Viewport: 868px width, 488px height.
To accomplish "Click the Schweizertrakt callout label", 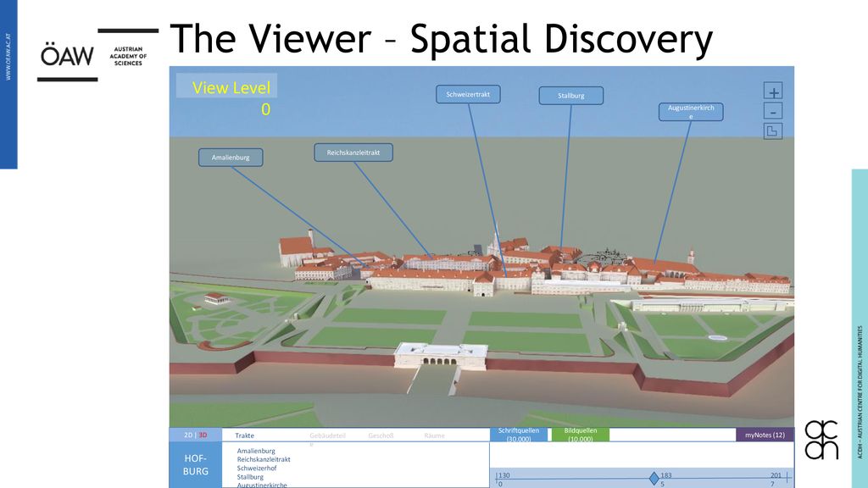I will pos(468,94).
